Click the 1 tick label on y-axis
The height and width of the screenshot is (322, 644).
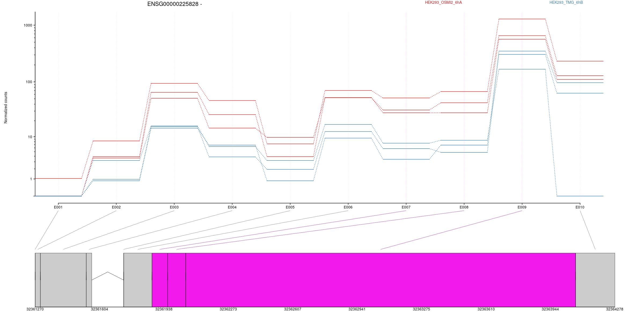(x=31, y=179)
